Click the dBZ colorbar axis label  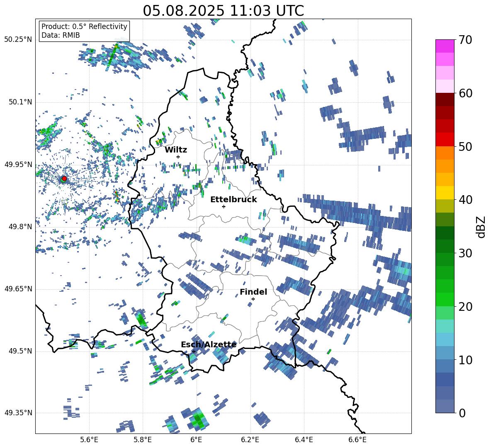tap(481, 227)
